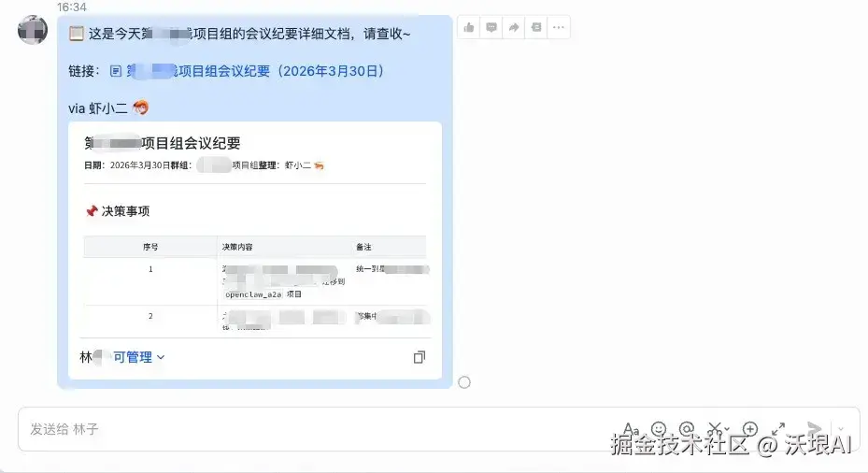Click the 备注 column header
This screenshot has height=473, width=868.
pos(363,247)
